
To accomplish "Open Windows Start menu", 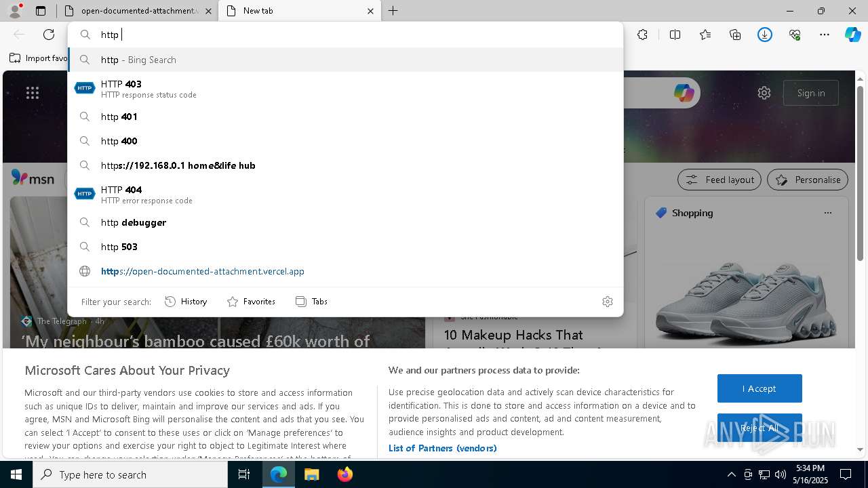I will 16,474.
